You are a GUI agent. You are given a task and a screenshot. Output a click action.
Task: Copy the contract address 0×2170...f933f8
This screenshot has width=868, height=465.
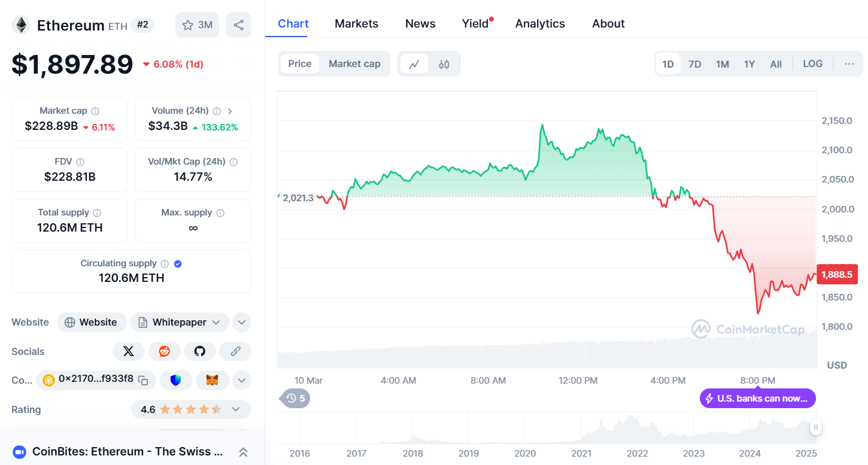[143, 380]
